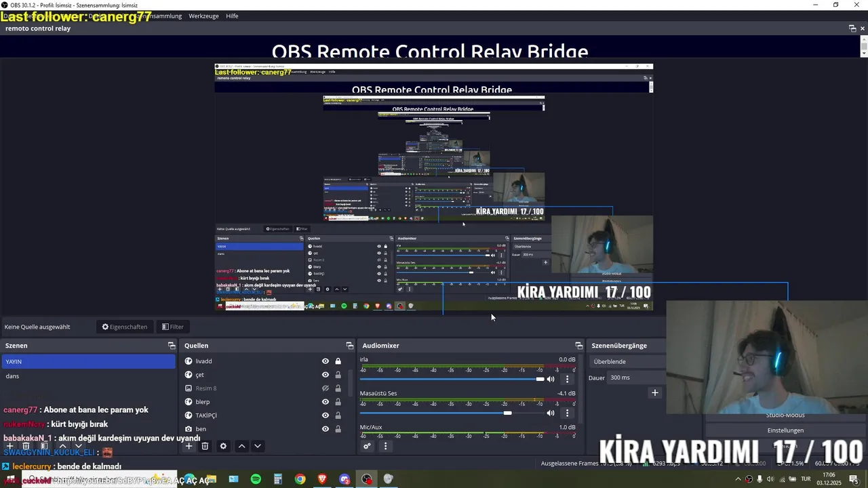Move selected source up with chevron
This screenshot has width=868, height=488.
[241, 446]
